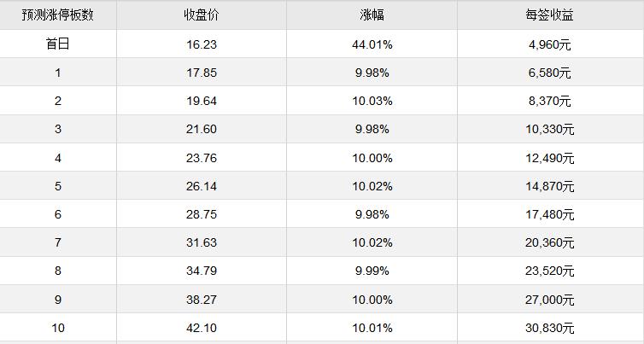Select the 44.01% gain cell
Screen dimensions: 644x344
pyautogui.click(x=372, y=44)
